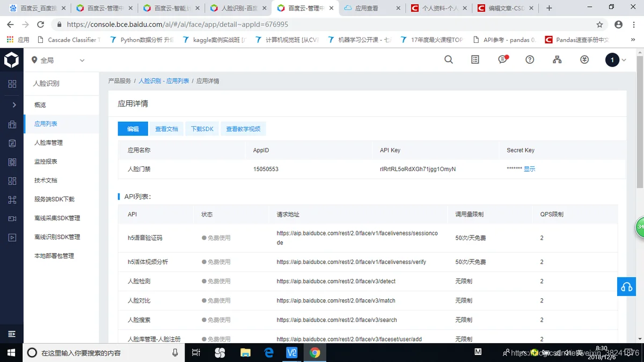The height and width of the screenshot is (362, 644).
Task: Click the Windows taskbar search box
Action: [x=103, y=352]
